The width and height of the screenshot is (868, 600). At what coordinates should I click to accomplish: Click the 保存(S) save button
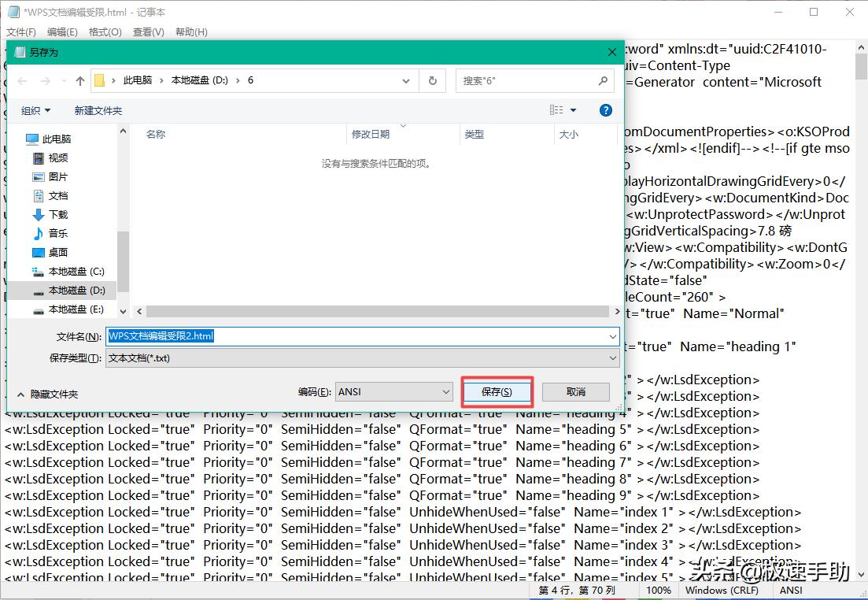pyautogui.click(x=497, y=391)
